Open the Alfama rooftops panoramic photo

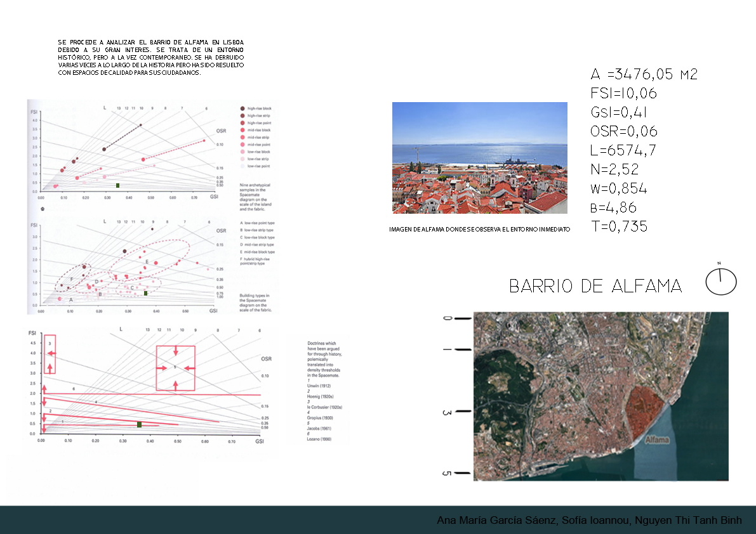pyautogui.click(x=480, y=158)
